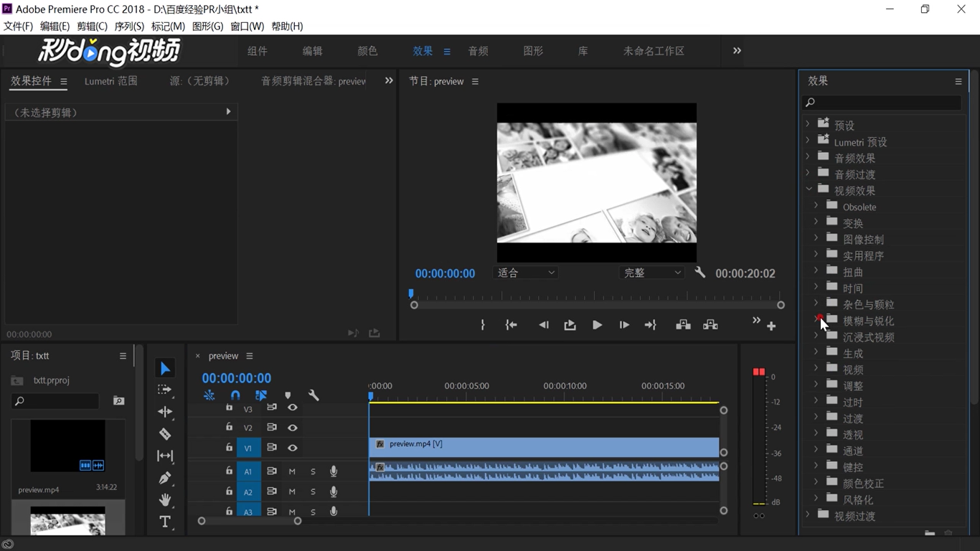Click the Extract button

[x=710, y=325]
